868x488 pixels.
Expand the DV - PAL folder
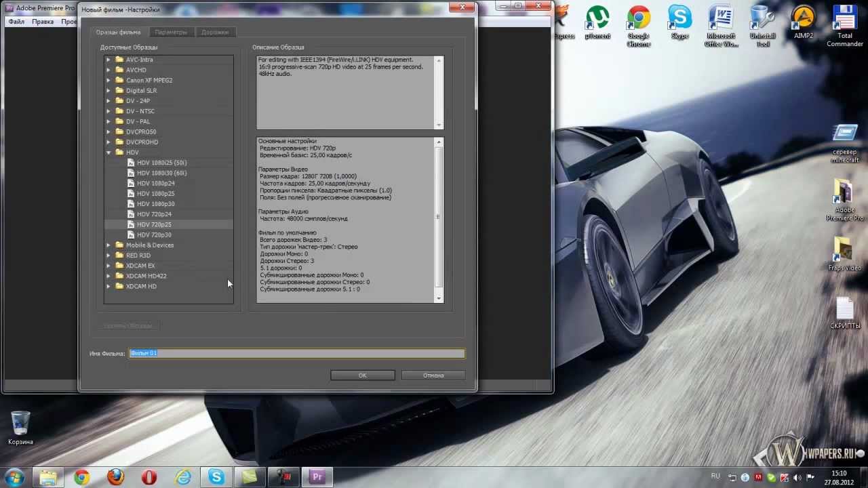point(108,121)
